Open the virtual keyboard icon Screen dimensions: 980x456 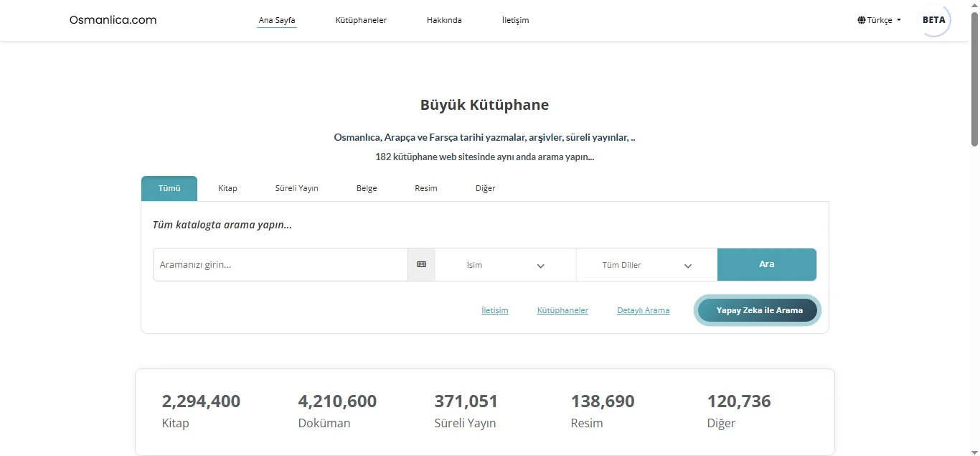click(421, 264)
